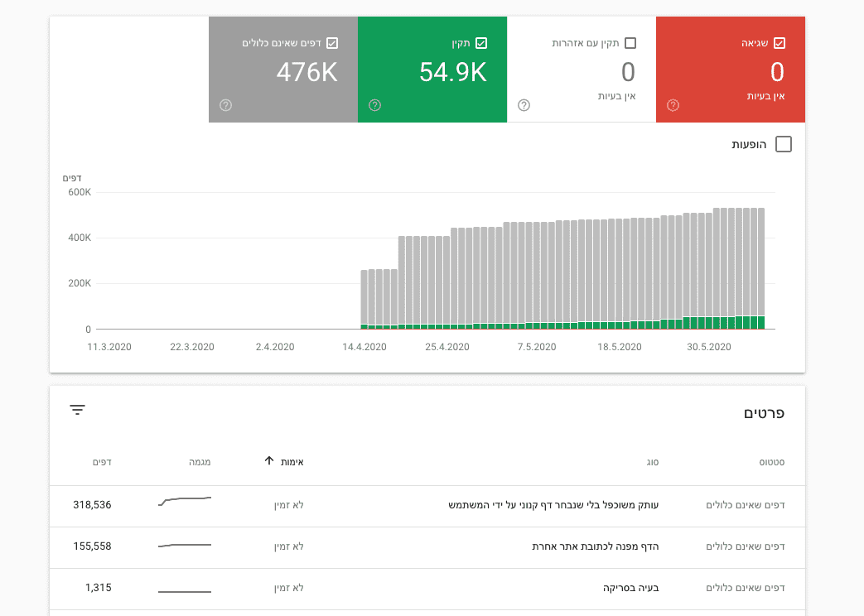Image resolution: width=864 pixels, height=616 pixels.
Task: Click the trend sparkline for the 155,558 row
Action: [x=185, y=546]
